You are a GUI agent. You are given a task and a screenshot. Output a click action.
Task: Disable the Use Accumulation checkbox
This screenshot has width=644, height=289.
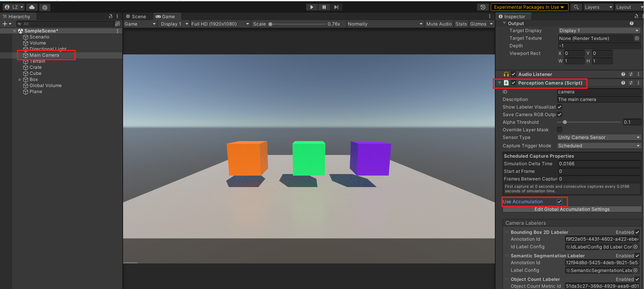coord(559,201)
